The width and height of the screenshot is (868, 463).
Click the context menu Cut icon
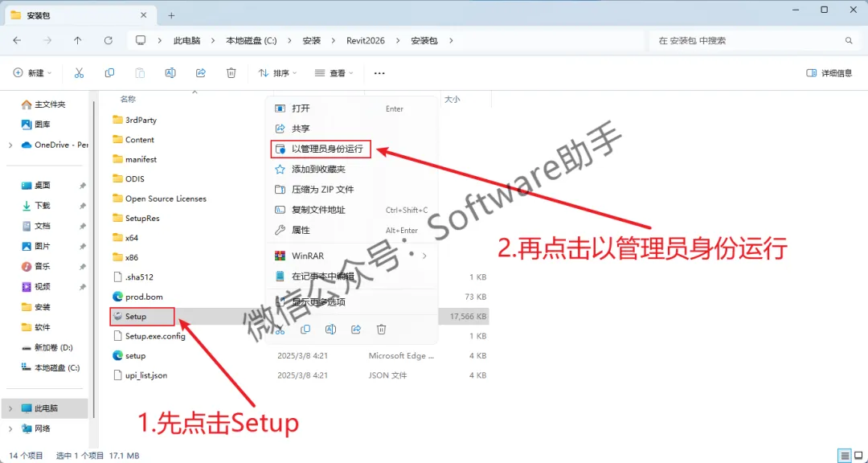(280, 330)
